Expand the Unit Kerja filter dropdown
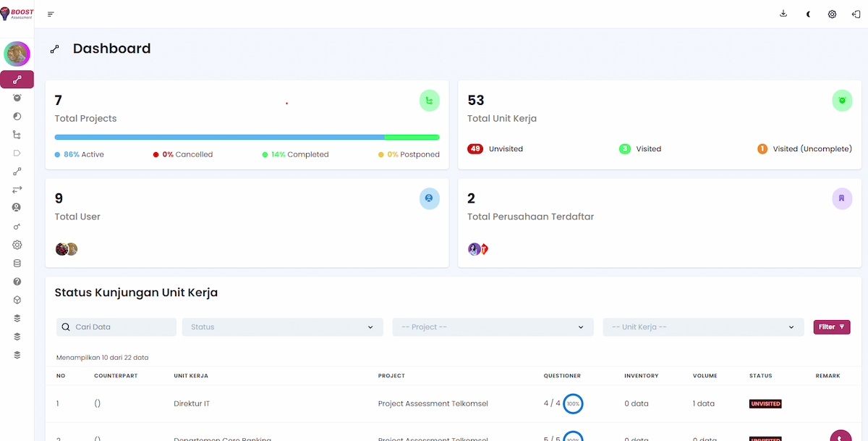The width and height of the screenshot is (868, 441). 703,327
